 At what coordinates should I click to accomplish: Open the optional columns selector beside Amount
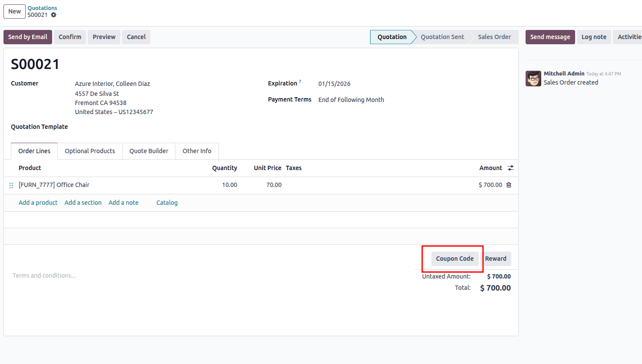click(510, 168)
